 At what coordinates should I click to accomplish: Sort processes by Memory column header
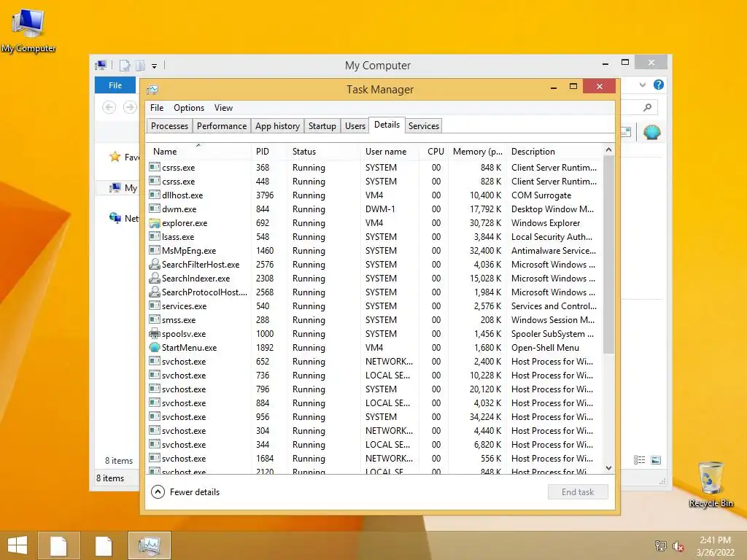pos(477,152)
